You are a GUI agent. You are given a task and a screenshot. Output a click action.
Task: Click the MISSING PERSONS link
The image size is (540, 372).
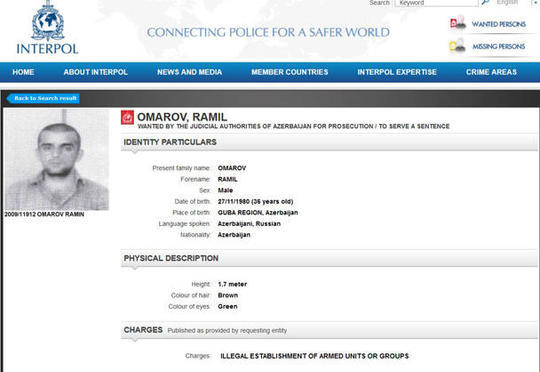pyautogui.click(x=498, y=46)
